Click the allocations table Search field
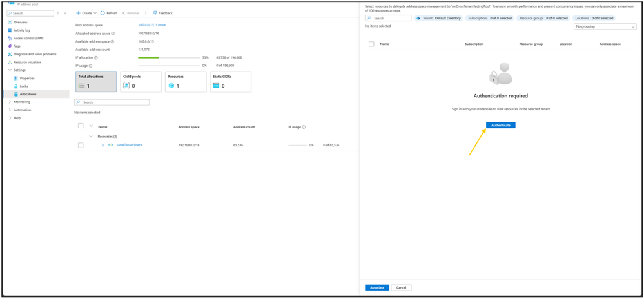644x299 pixels. click(x=112, y=102)
